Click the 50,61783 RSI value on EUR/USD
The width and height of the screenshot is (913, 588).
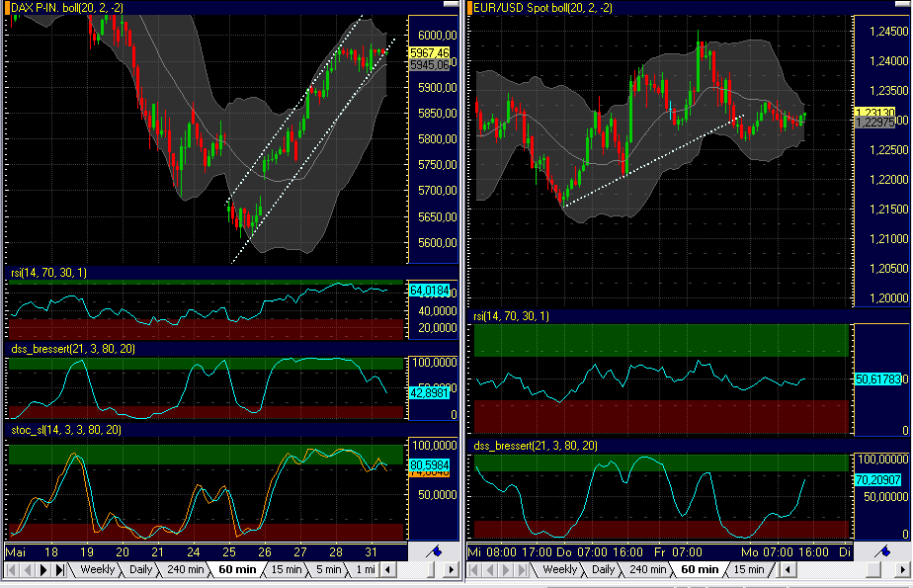pyautogui.click(x=878, y=379)
